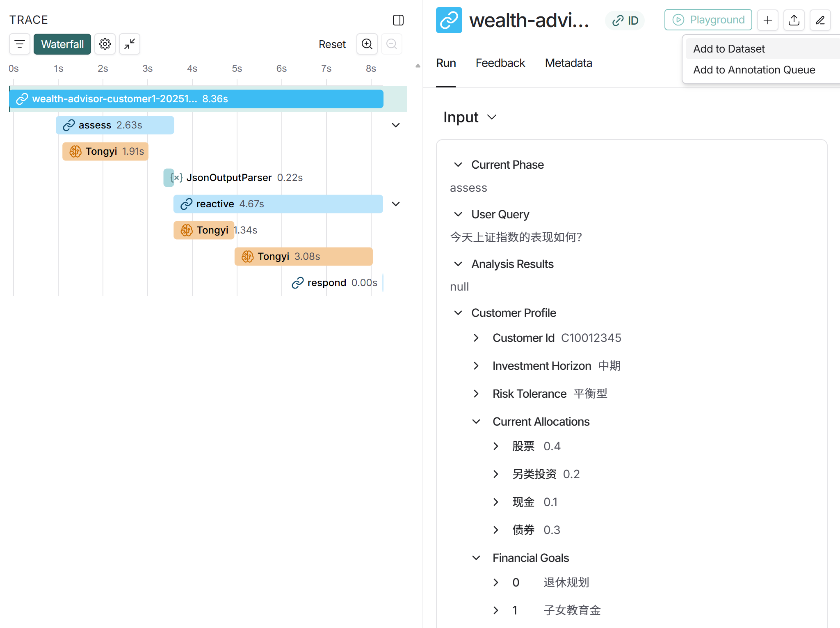Switch to the Feedback tab
840x628 pixels.
500,63
